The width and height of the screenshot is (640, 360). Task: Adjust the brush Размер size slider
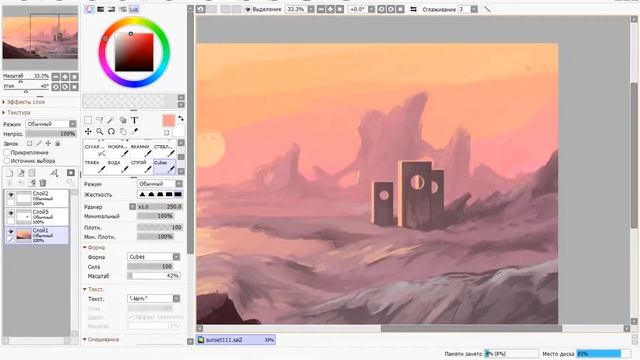click(160, 207)
